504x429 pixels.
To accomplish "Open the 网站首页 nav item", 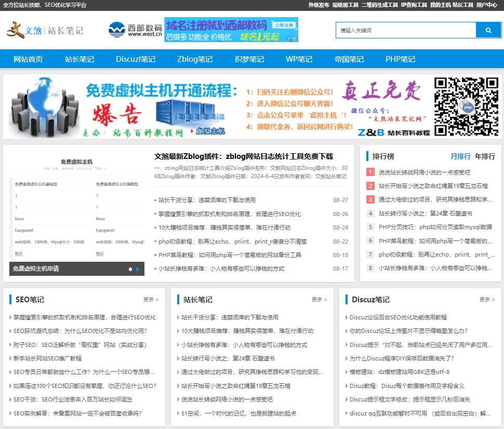I will 28,59.
